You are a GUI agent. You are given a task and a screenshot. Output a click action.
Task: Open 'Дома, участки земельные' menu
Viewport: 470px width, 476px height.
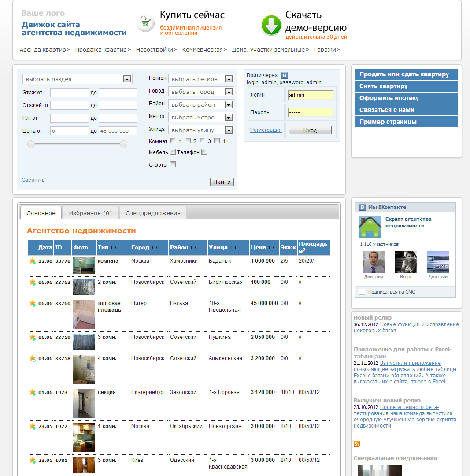pyautogui.click(x=270, y=49)
